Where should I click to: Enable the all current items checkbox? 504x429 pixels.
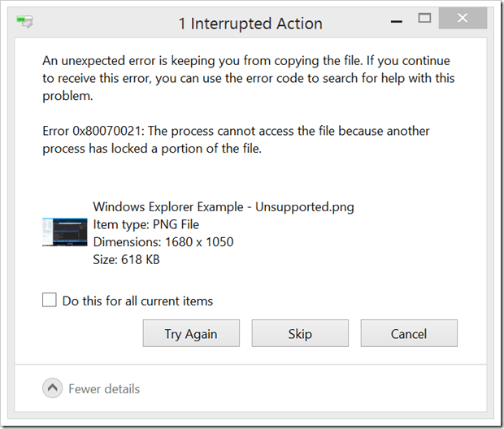tap(50, 300)
